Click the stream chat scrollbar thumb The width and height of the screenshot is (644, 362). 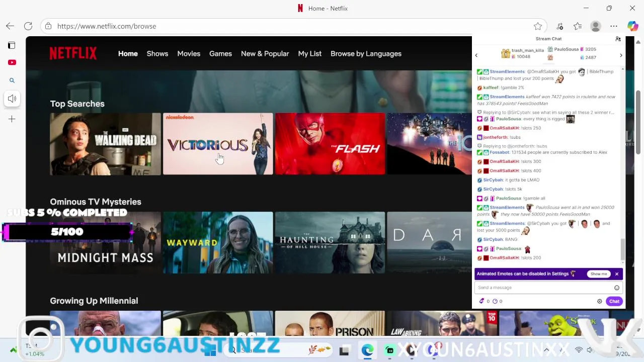[x=623, y=250]
